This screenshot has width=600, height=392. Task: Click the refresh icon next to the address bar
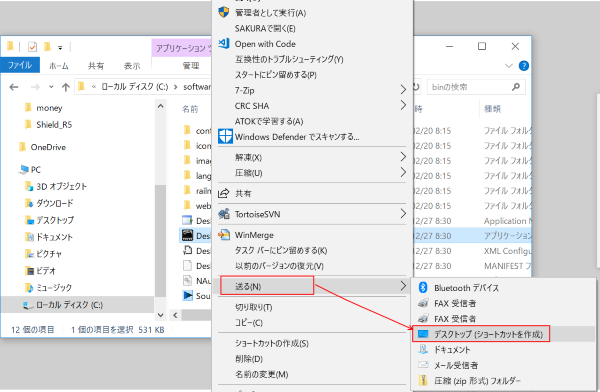point(416,87)
